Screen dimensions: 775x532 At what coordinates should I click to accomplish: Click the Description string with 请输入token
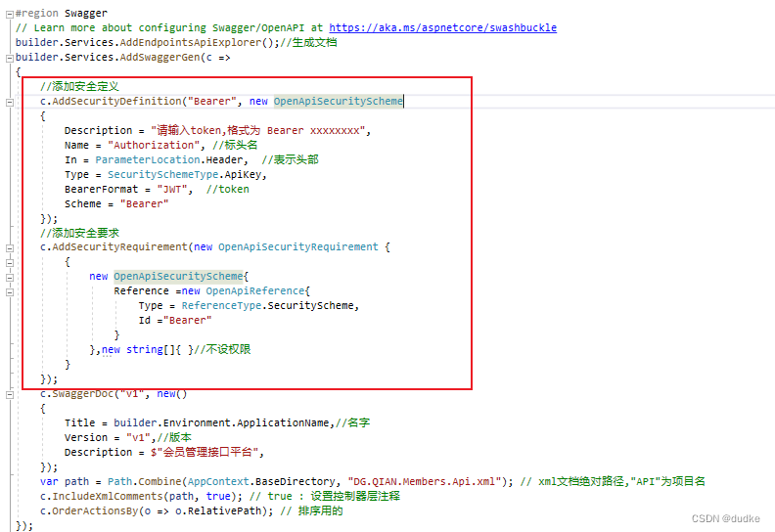[257, 130]
